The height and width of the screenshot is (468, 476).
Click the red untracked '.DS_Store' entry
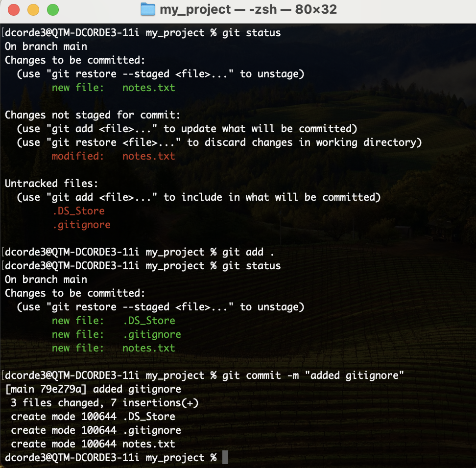point(78,211)
